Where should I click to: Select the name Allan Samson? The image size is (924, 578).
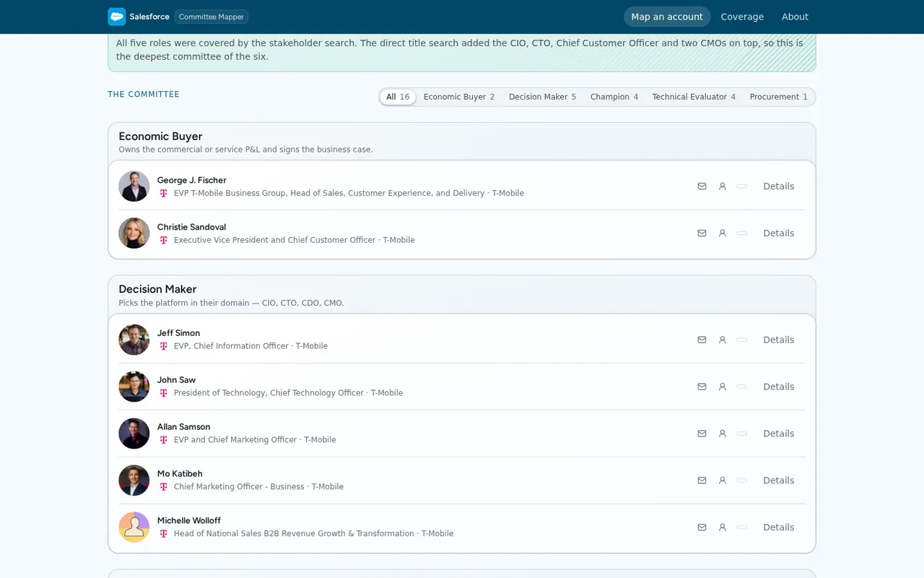[184, 427]
